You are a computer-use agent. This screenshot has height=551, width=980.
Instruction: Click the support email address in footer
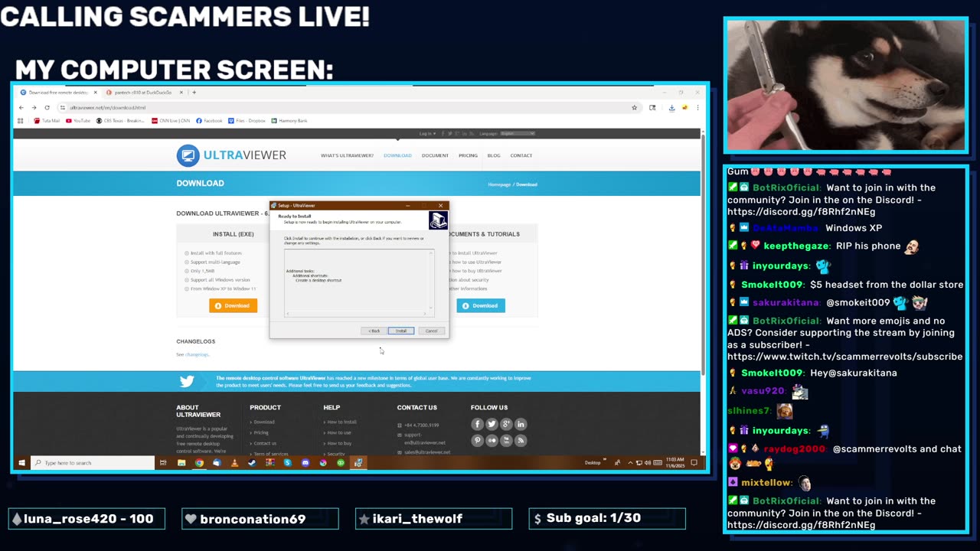click(425, 439)
